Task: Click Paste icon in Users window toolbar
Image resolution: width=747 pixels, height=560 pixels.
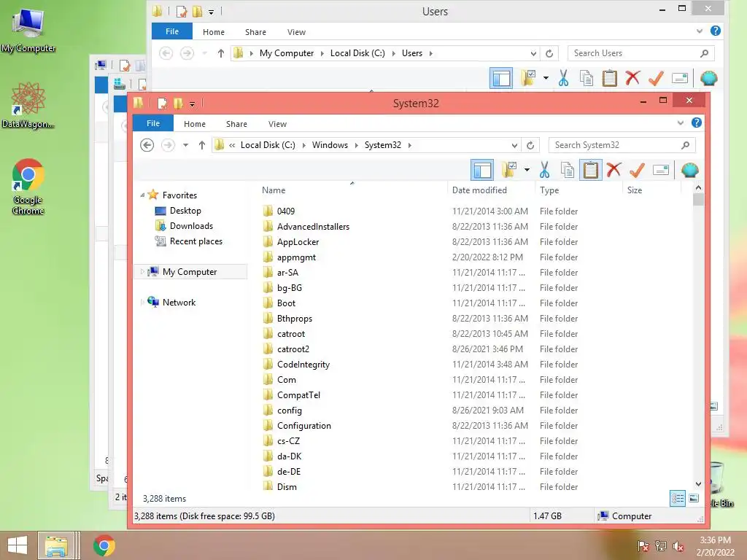Action: point(609,78)
